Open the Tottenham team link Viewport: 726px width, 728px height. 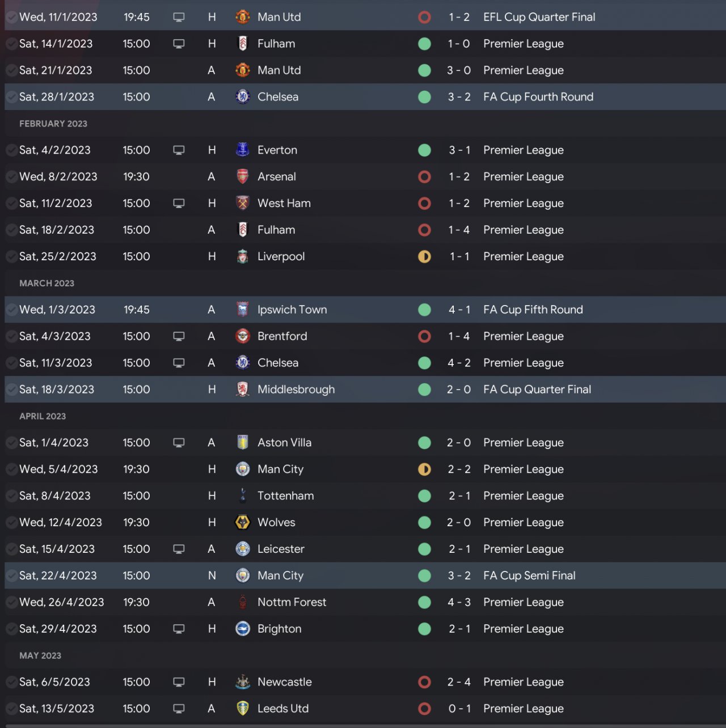[285, 496]
